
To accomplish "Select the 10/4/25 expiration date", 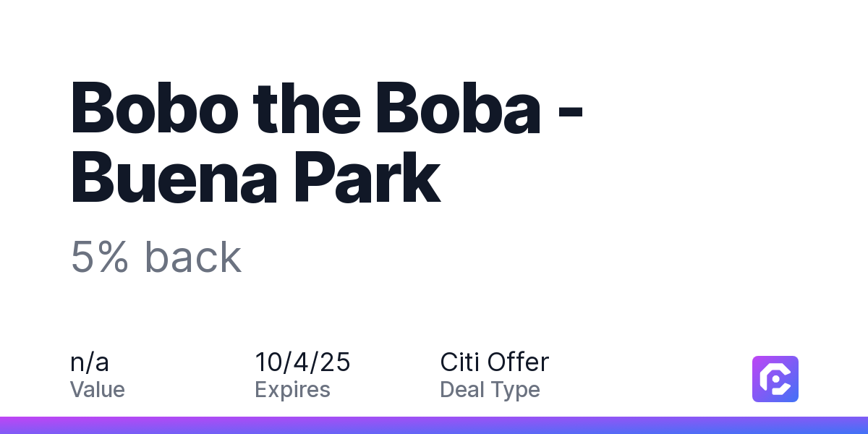I will coord(302,362).
